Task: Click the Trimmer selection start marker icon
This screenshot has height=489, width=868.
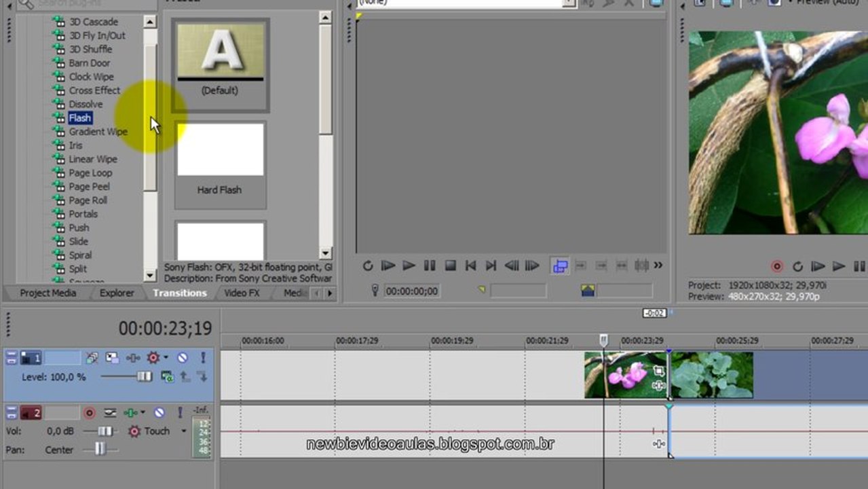Action: pyautogui.click(x=482, y=291)
